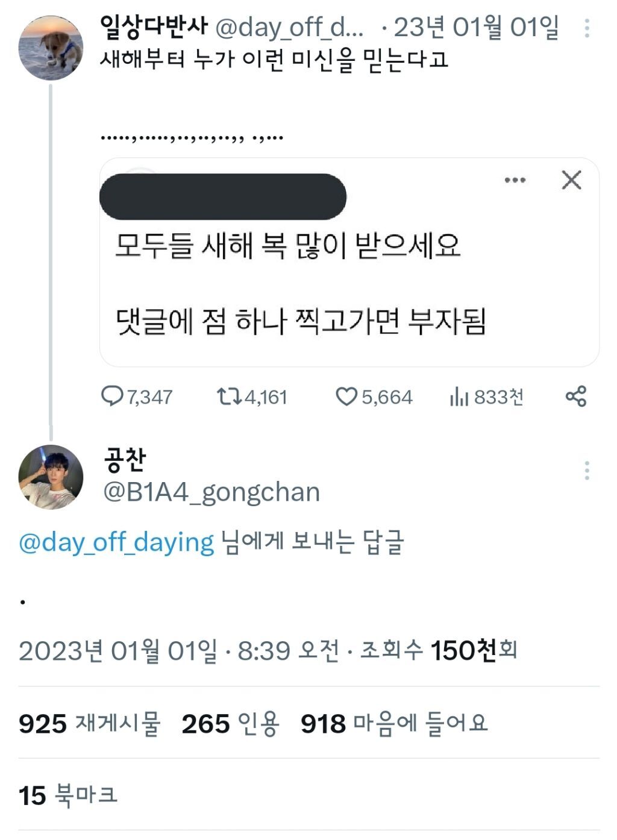
Task: Click the lightsaber profile icon of 공찬
Action: point(51,477)
